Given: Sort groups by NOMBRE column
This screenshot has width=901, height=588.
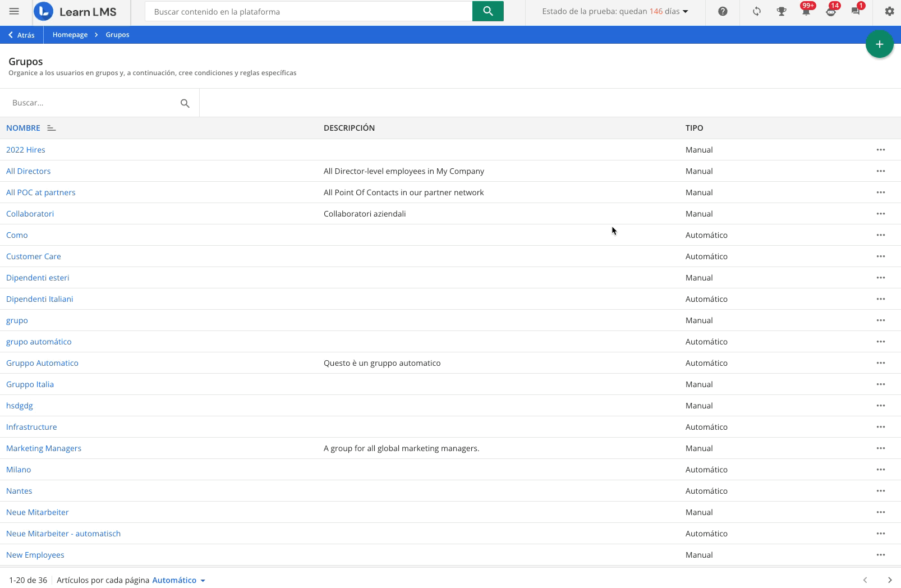Looking at the screenshot, I should [23, 128].
